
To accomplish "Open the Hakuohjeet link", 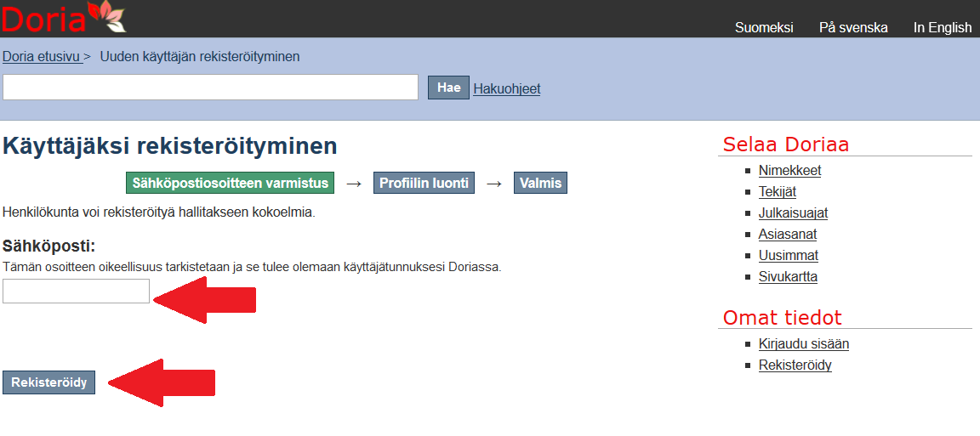I will point(507,88).
